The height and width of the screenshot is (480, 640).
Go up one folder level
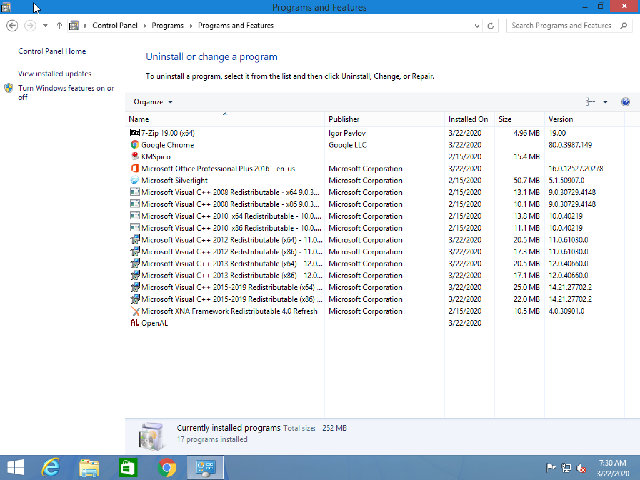pos(59,26)
